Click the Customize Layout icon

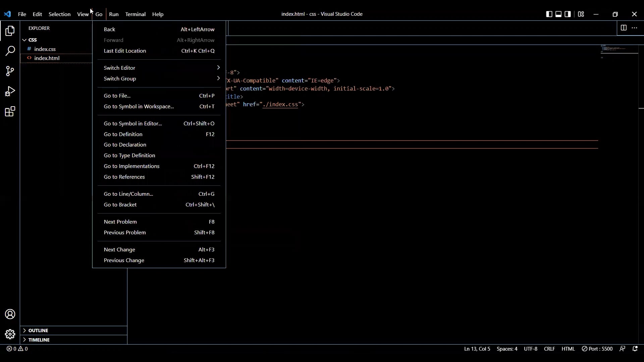[581, 14]
